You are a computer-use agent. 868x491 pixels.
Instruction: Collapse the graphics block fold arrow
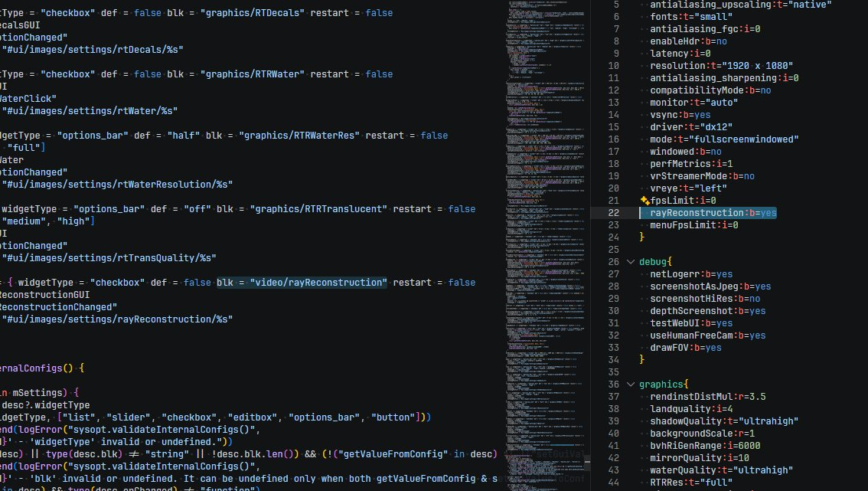(x=631, y=384)
